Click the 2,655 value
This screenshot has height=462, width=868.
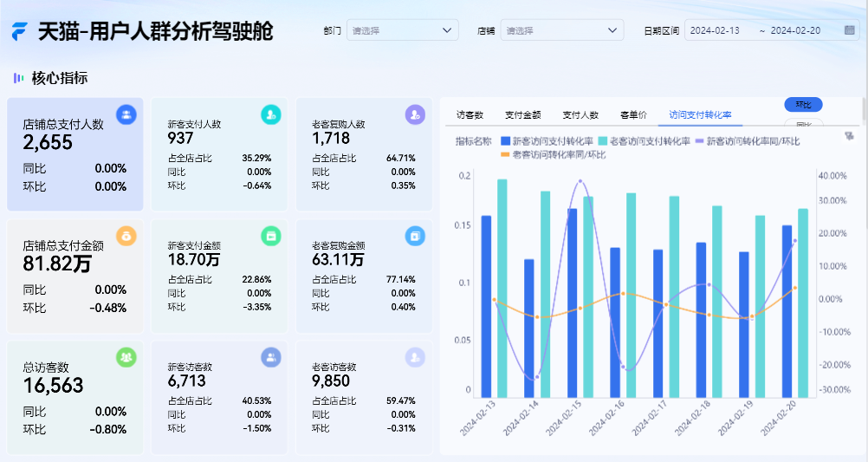pos(48,143)
